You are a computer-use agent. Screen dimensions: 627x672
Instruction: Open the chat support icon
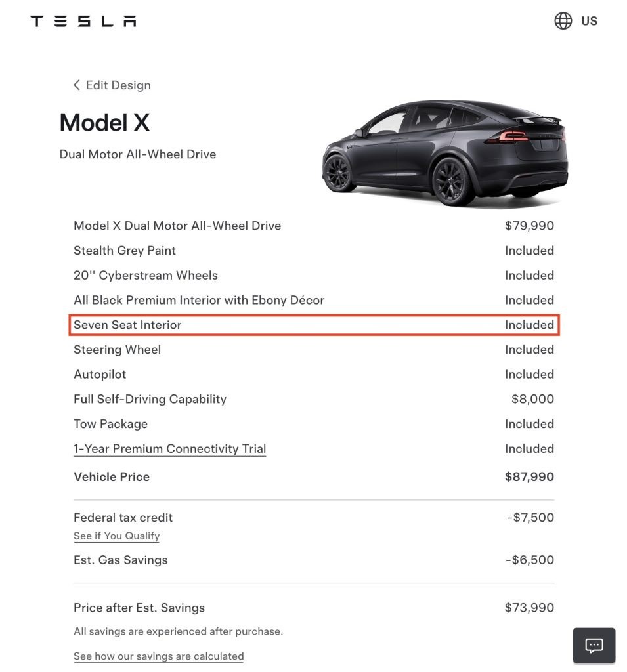point(594,646)
